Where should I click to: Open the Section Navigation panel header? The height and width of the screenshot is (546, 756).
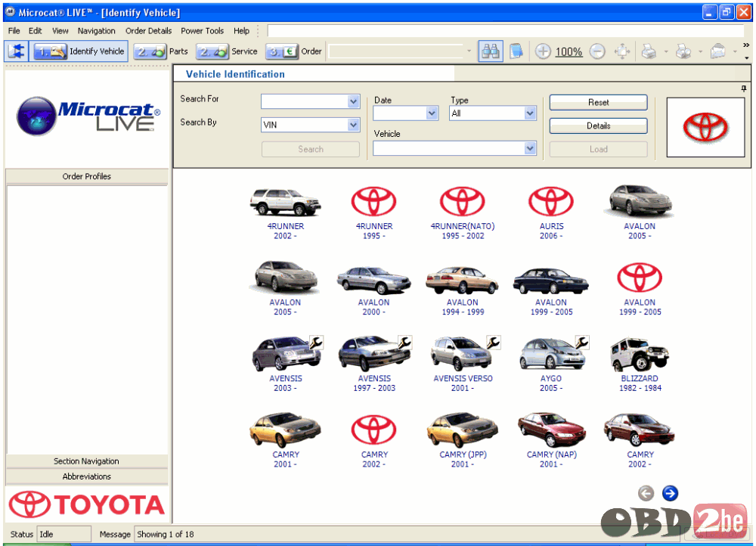[87, 461]
